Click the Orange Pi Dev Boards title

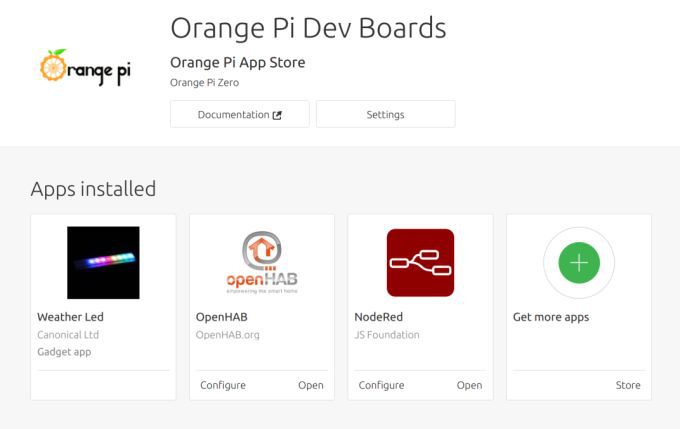[308, 27]
